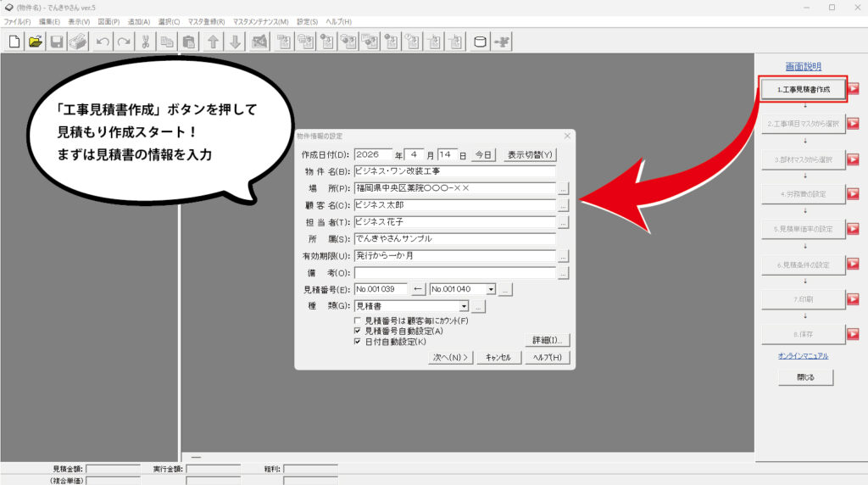Play the video icon beside 2.工事項目マスタから選択
Image resolution: width=868 pixels, height=485 pixels.
(x=853, y=124)
